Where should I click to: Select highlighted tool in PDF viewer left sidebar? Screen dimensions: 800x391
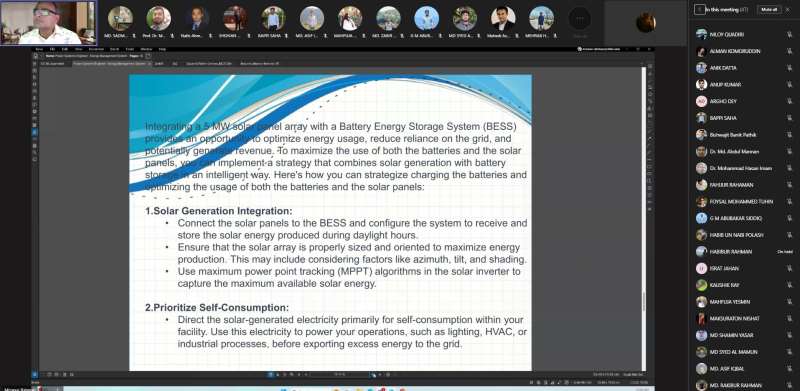click(x=35, y=132)
